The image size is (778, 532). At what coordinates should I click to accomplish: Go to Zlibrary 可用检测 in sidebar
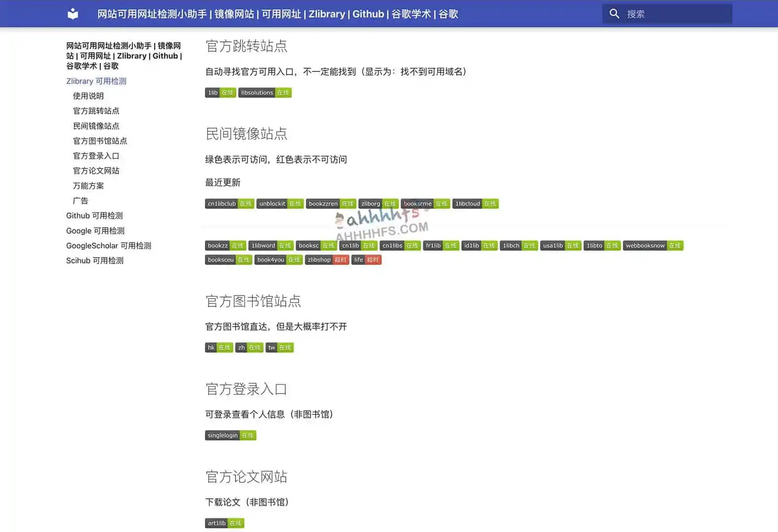(x=96, y=81)
